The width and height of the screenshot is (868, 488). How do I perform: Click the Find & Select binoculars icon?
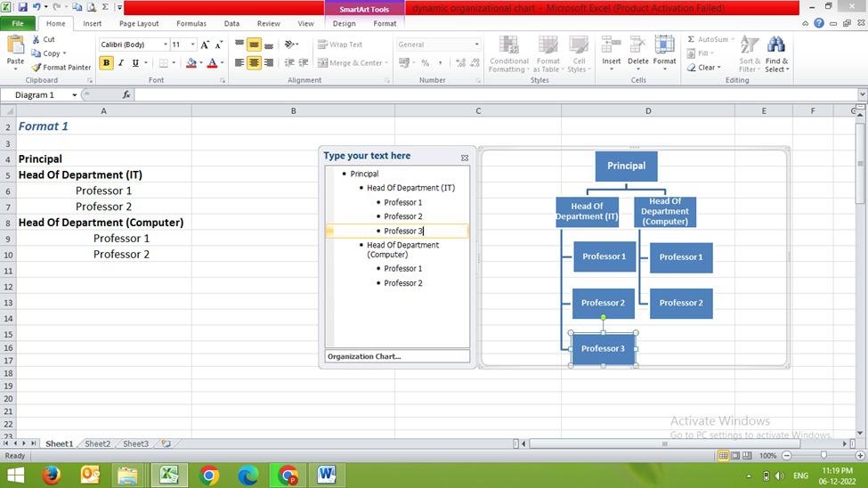776,46
